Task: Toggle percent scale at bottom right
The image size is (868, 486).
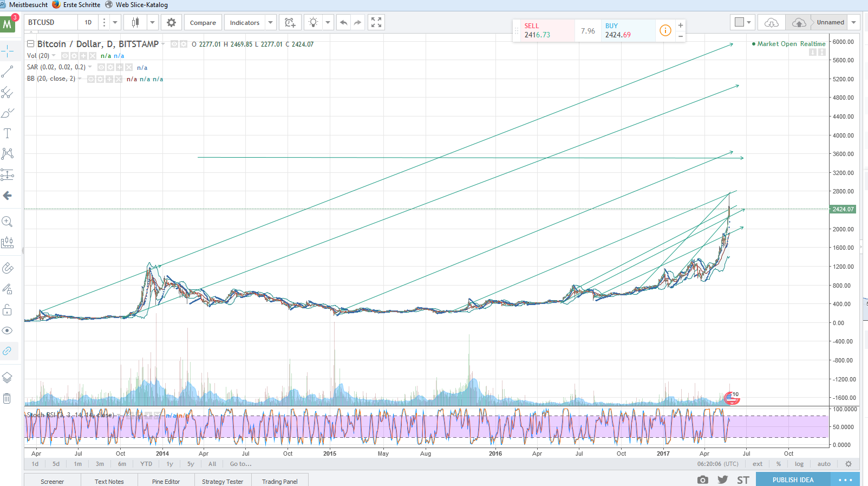Action: [779, 464]
